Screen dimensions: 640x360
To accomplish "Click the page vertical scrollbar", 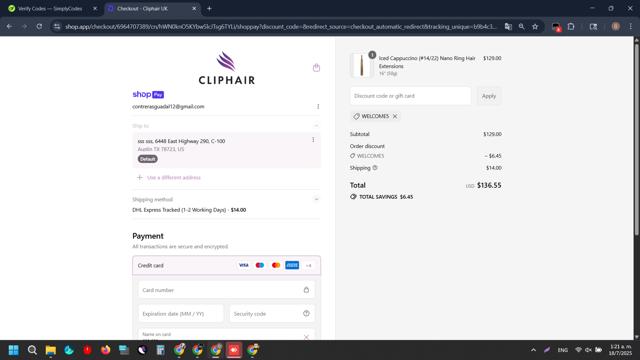I will [636, 139].
